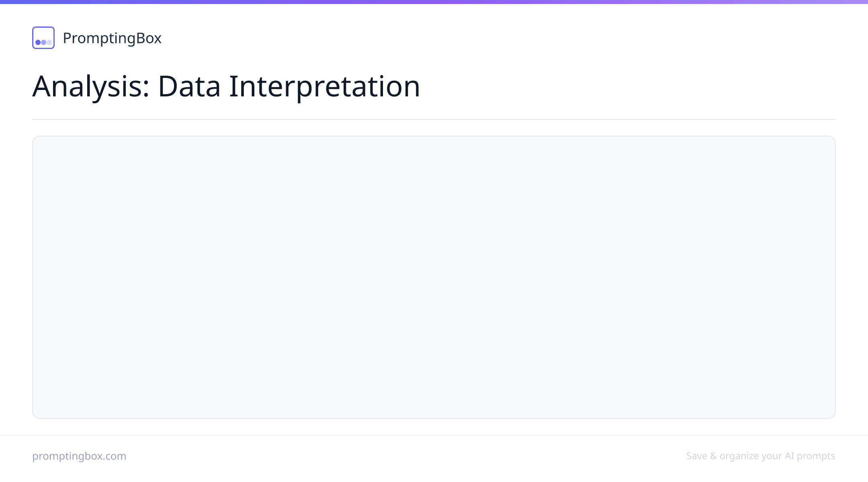This screenshot has height=482, width=868.
Task: Click the word 'Interpretation' in the title
Action: pos(324,86)
